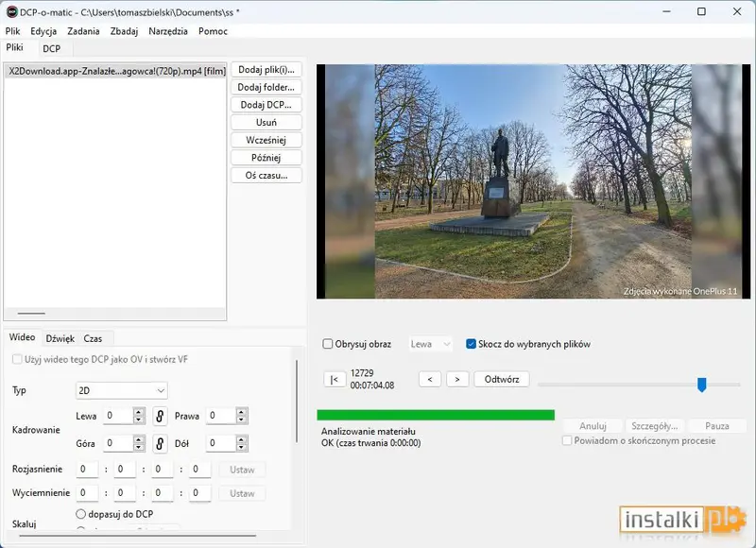Click the Dodaj plik(i)... button
The image size is (756, 548).
[x=266, y=69]
